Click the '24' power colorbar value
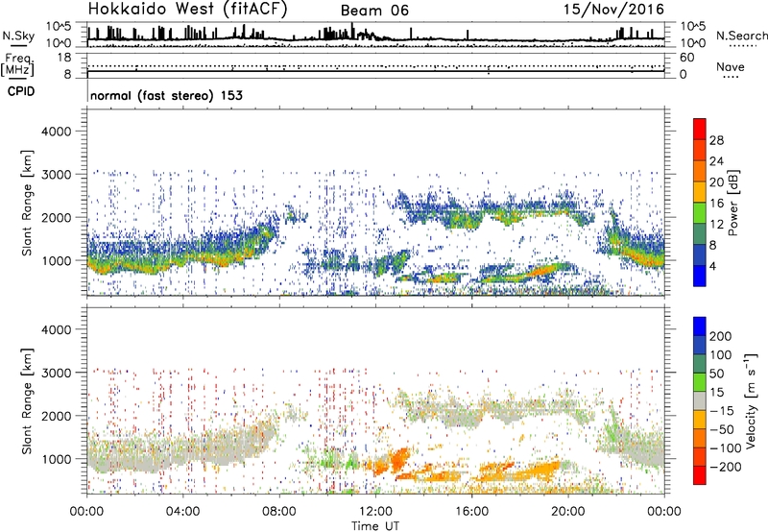The image size is (768, 532). coord(716,161)
